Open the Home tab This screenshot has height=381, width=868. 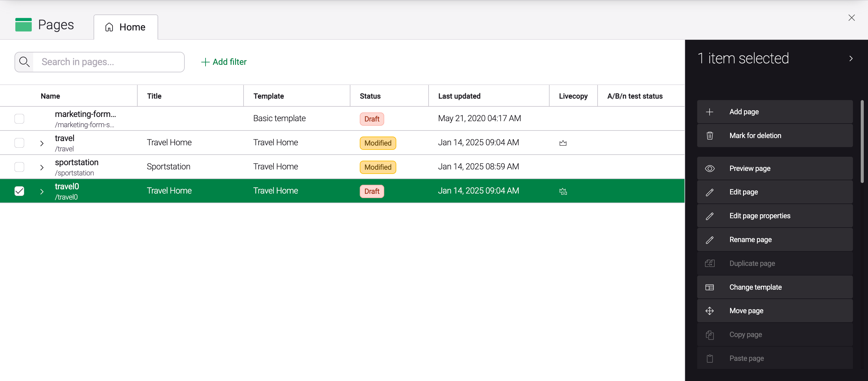126,27
